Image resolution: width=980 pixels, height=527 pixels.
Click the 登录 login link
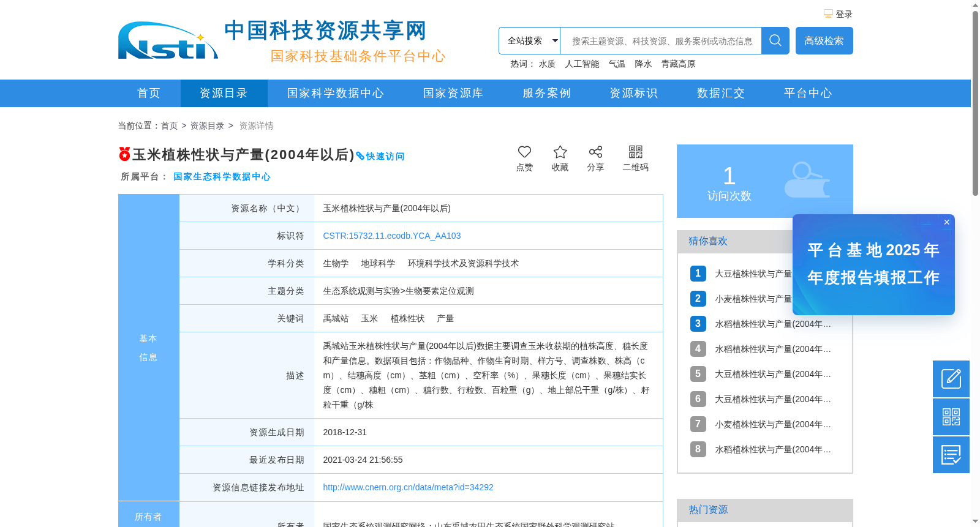coord(843,14)
